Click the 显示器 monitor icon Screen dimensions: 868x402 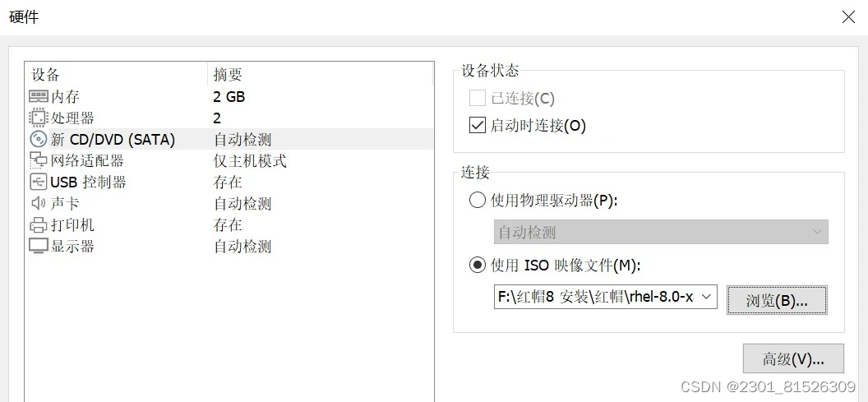tap(38, 246)
